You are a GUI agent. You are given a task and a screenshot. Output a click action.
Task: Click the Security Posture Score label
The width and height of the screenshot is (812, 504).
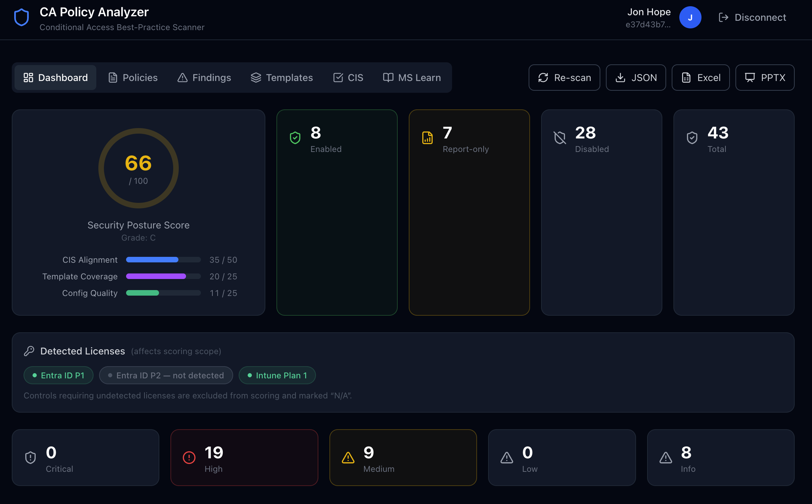coord(139,225)
